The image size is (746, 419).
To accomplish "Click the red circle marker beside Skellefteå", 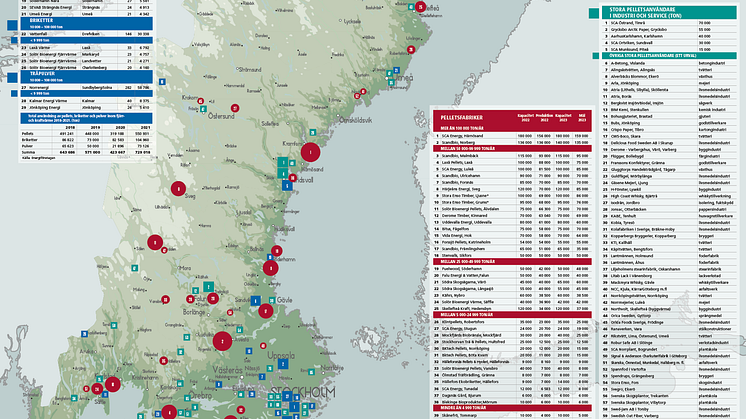I will [421, 7].
